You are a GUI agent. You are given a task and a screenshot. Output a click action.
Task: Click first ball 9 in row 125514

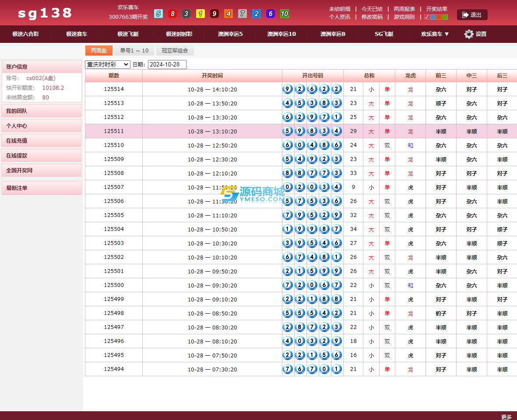[288, 89]
